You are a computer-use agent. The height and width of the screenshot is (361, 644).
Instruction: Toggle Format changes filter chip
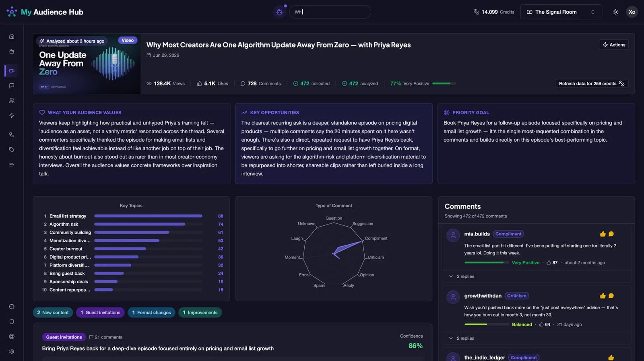(151, 313)
